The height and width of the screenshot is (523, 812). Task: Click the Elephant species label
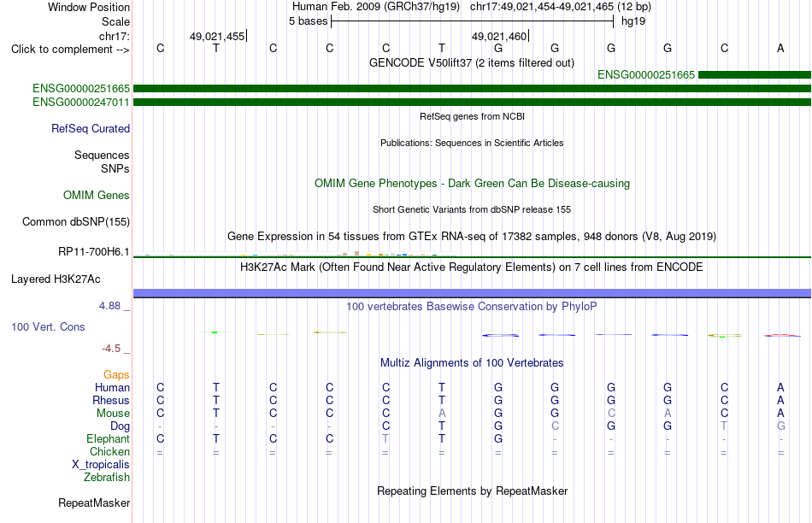[x=109, y=438]
